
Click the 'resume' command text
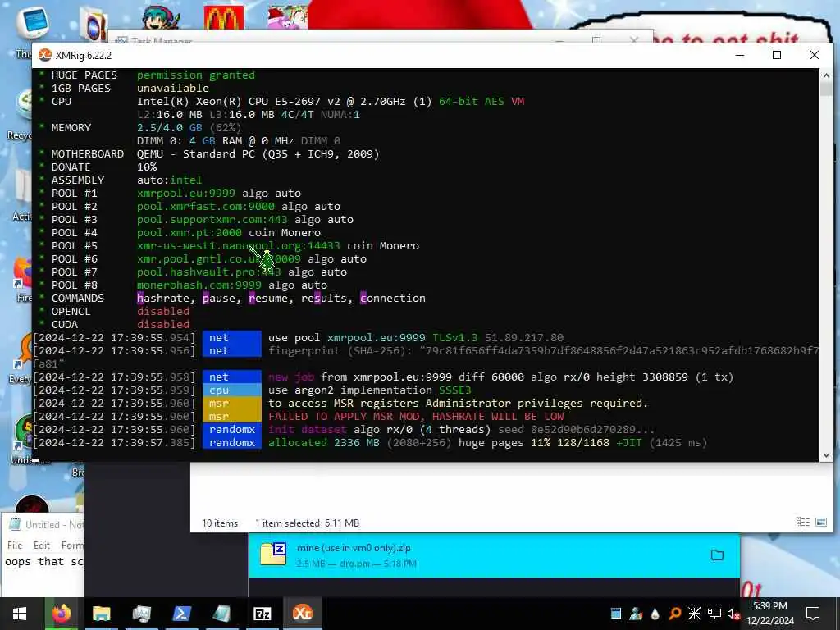[x=268, y=299]
